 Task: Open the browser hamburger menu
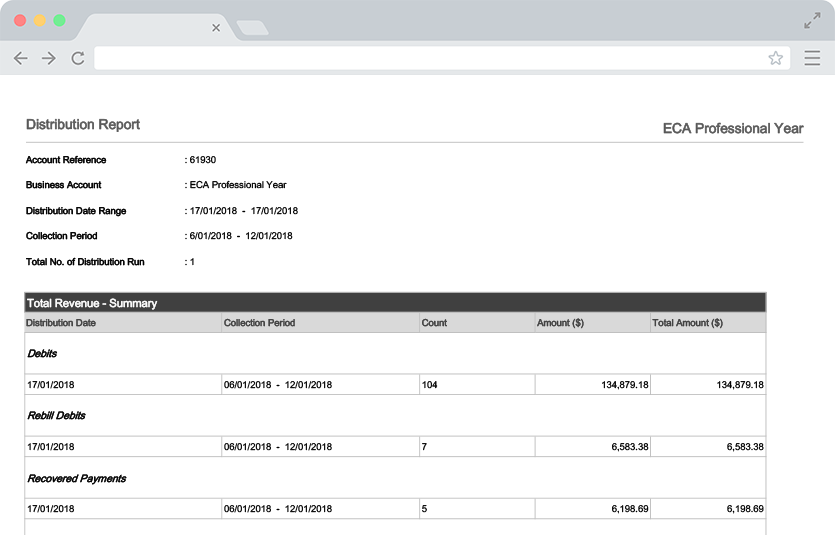[812, 58]
